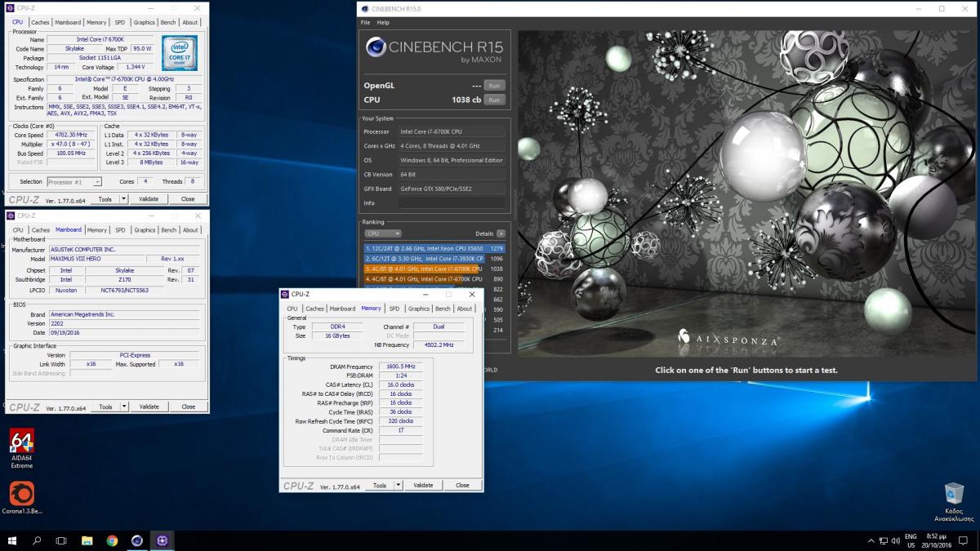The height and width of the screenshot is (551, 980).
Task: Run the Cinebench CPU test
Action: tap(494, 100)
